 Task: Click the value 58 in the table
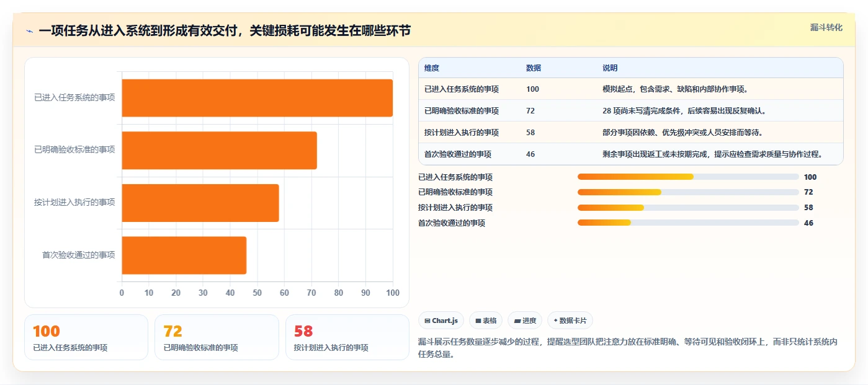coord(530,133)
